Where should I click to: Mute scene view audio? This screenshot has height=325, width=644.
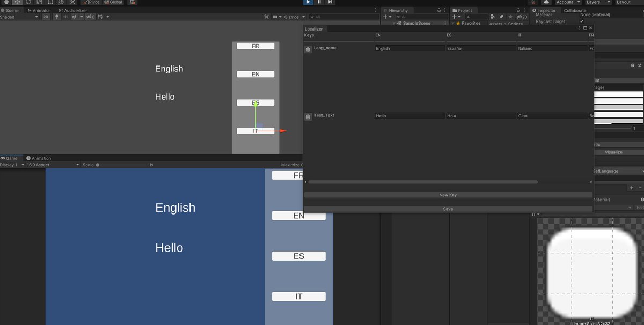pyautogui.click(x=65, y=17)
